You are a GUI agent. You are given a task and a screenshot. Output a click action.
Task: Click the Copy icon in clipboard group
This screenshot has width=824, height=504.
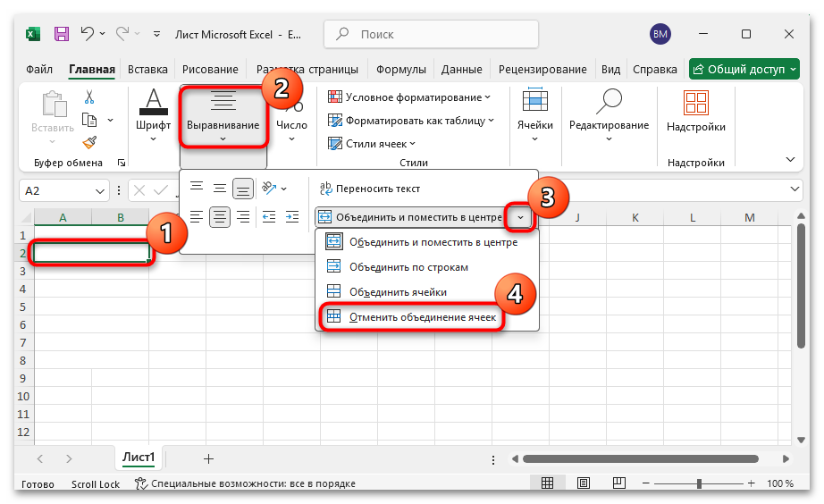pos(89,121)
